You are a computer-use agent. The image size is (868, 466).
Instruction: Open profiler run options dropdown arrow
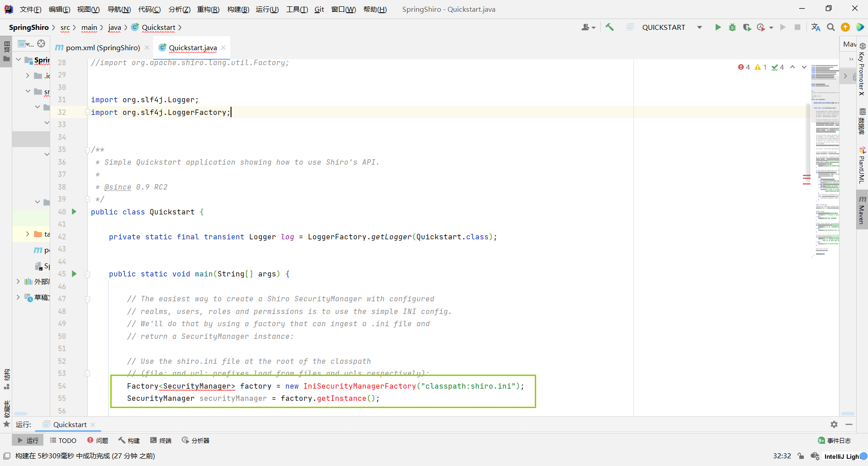pos(771,28)
